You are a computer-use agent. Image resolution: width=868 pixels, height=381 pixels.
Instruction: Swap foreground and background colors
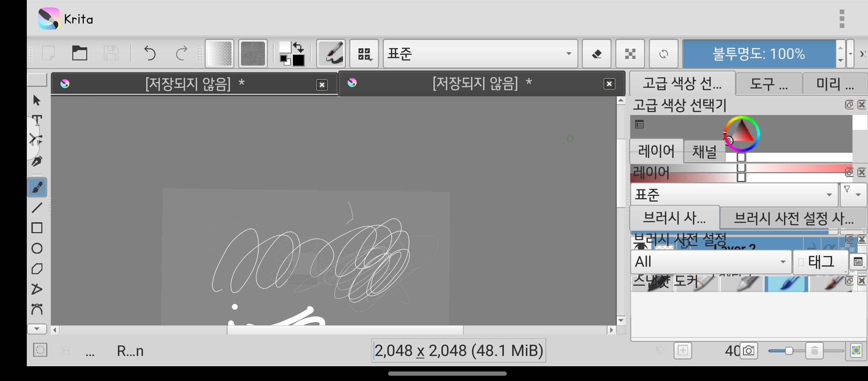coord(299,47)
